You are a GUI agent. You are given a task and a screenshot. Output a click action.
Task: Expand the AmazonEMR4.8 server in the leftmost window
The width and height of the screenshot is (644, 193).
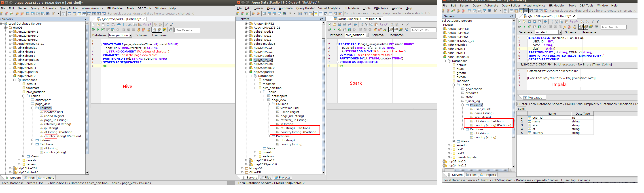pyautogui.click(x=10, y=32)
